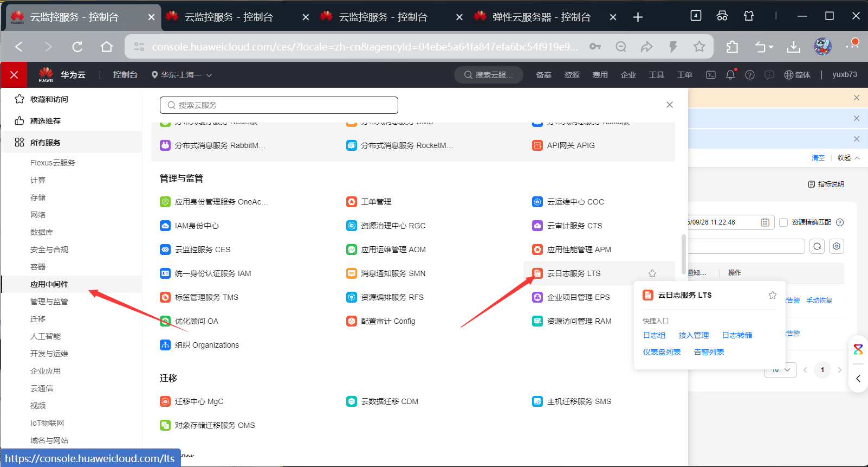This screenshot has height=467, width=868.
Task: Open 迁移中心 MgC icon
Action: [165, 401]
